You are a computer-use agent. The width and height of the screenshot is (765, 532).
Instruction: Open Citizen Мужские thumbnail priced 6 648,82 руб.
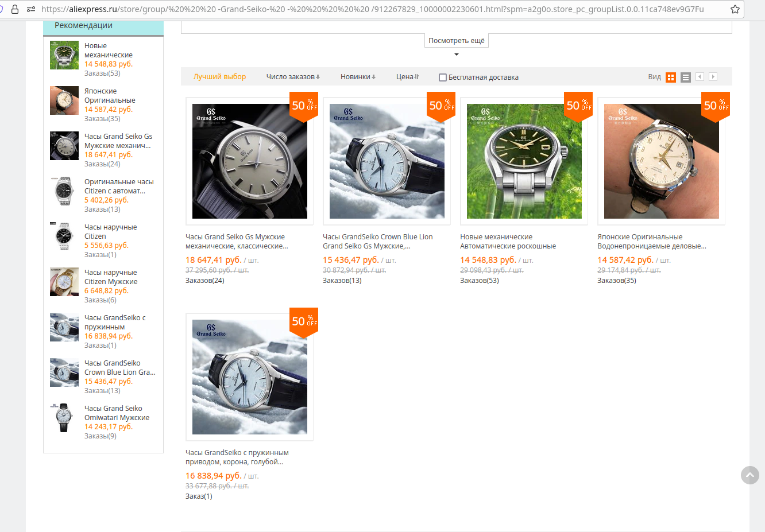(x=64, y=282)
